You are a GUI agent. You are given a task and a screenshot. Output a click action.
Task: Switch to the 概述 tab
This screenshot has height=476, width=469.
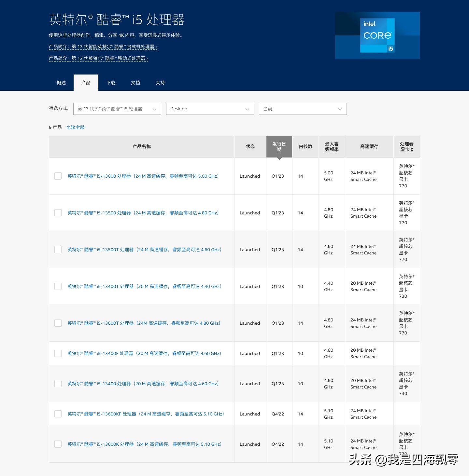(x=61, y=83)
